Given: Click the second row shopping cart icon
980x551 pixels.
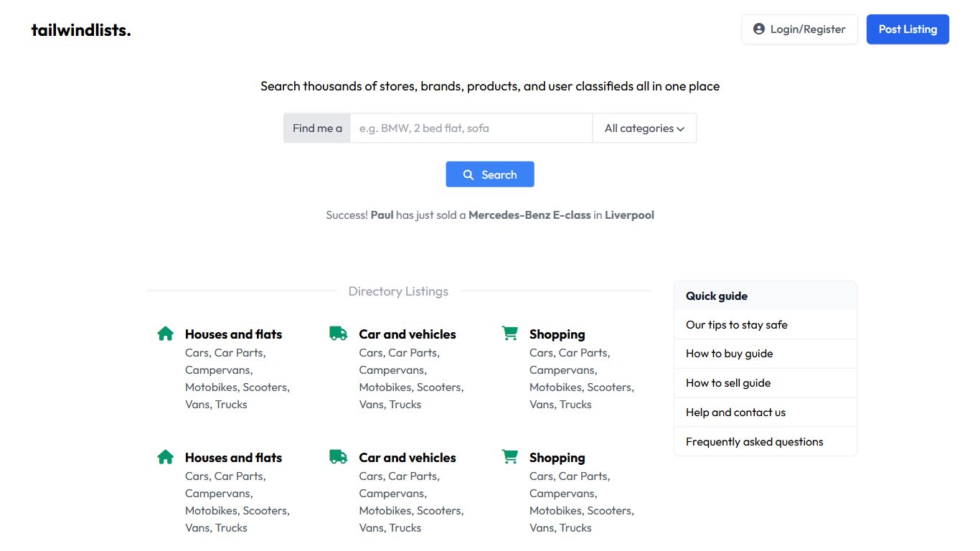Looking at the screenshot, I should [x=510, y=457].
